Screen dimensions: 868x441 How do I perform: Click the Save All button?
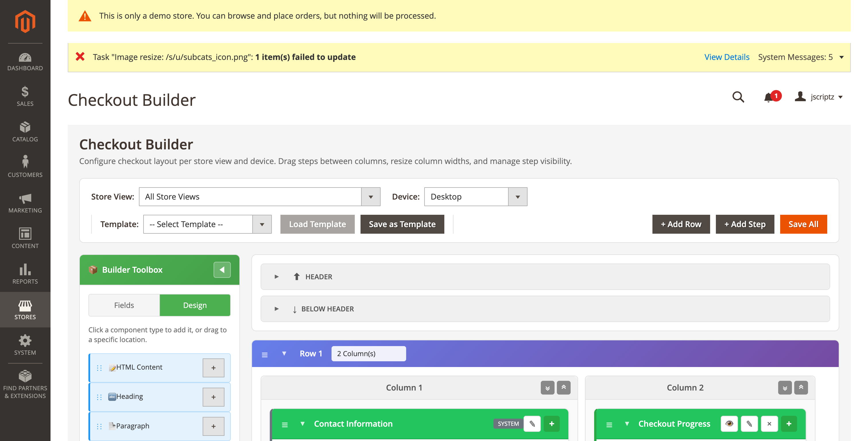point(803,224)
